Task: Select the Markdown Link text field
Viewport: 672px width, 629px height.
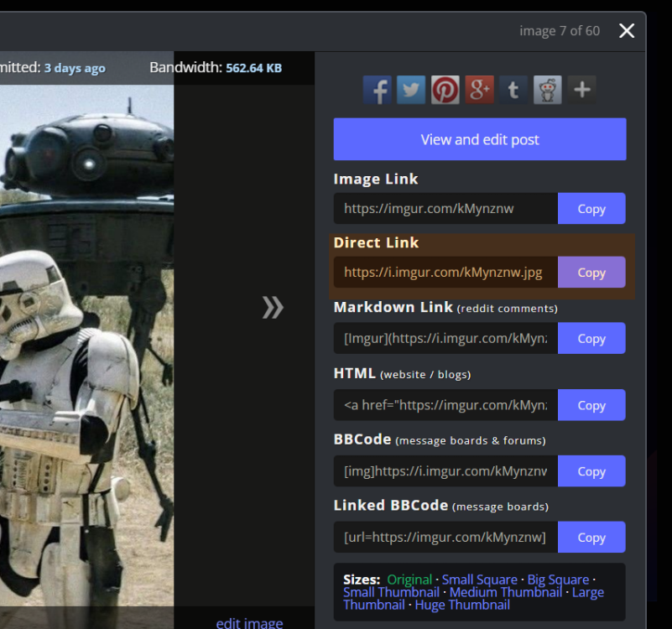Action: point(445,338)
